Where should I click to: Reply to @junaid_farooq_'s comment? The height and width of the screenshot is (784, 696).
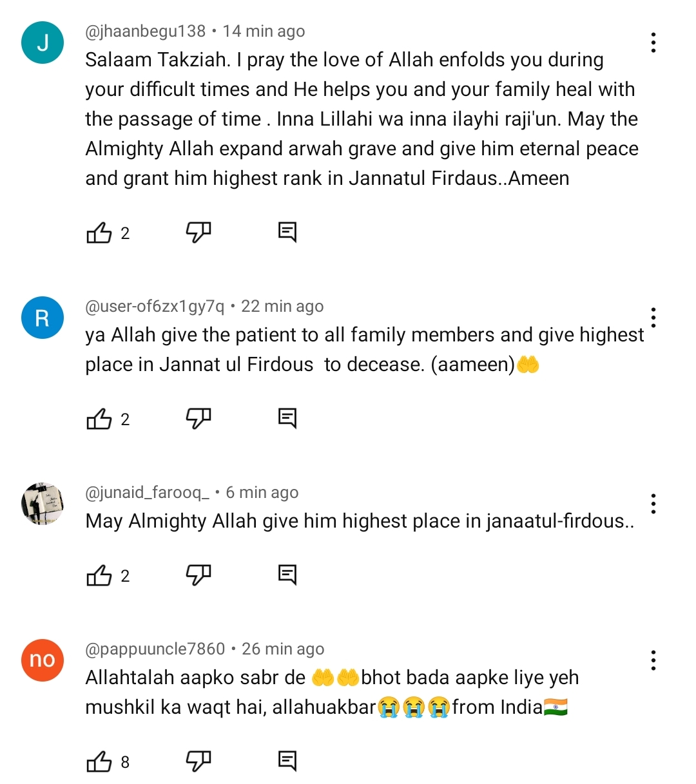(x=287, y=575)
